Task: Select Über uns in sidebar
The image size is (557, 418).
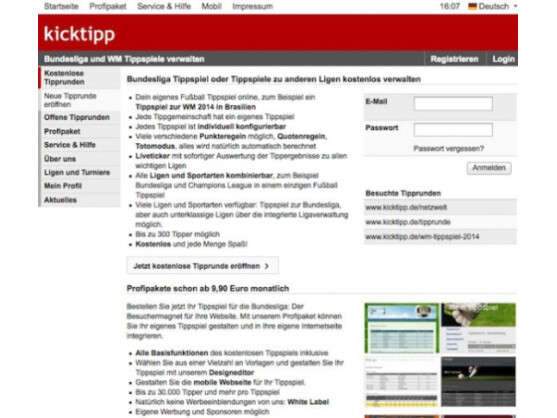Action: tap(80, 159)
